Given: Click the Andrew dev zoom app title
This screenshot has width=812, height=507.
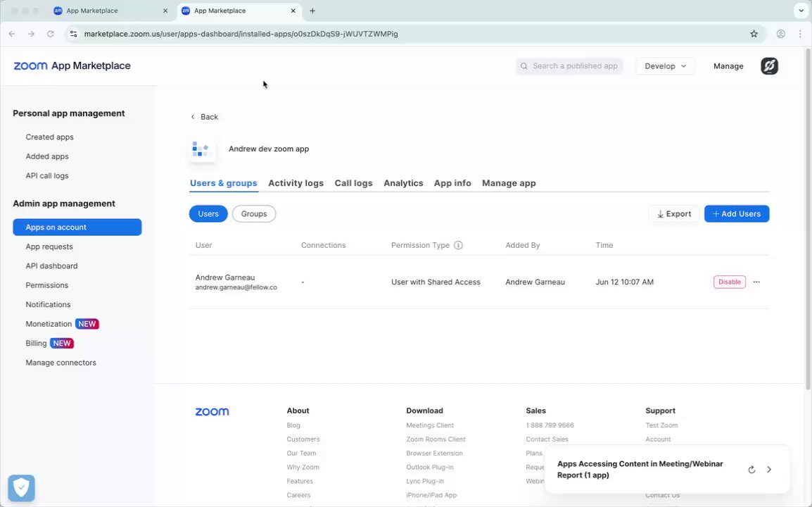Looking at the screenshot, I should (269, 149).
